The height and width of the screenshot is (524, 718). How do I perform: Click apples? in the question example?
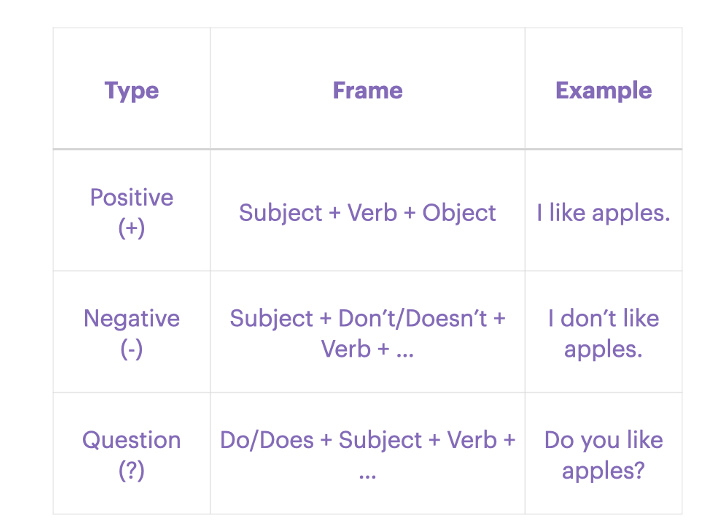click(603, 470)
